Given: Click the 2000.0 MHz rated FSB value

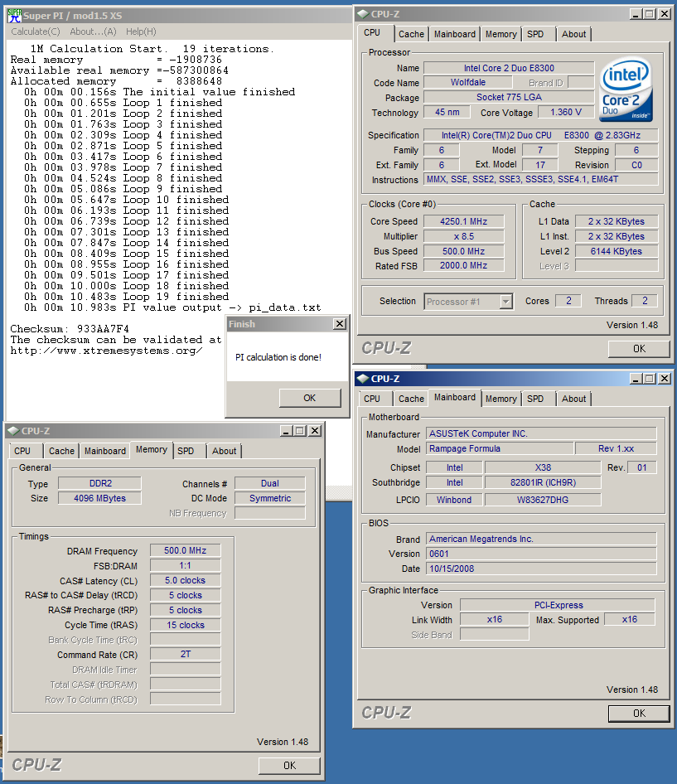Looking at the screenshot, I should point(463,265).
